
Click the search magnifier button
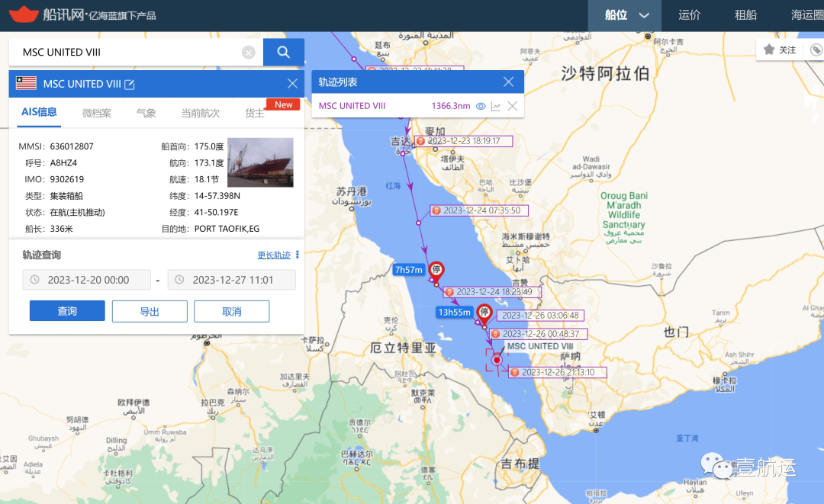point(283,52)
